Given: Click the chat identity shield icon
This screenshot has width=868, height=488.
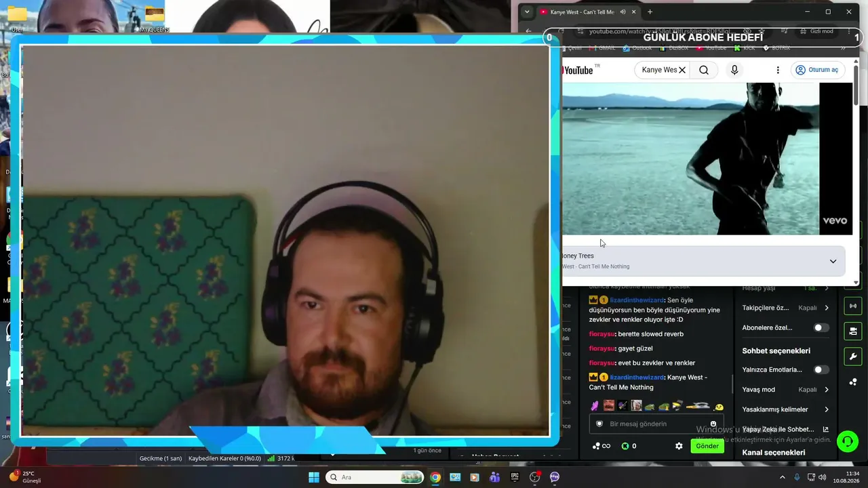Looking at the screenshot, I should (599, 424).
